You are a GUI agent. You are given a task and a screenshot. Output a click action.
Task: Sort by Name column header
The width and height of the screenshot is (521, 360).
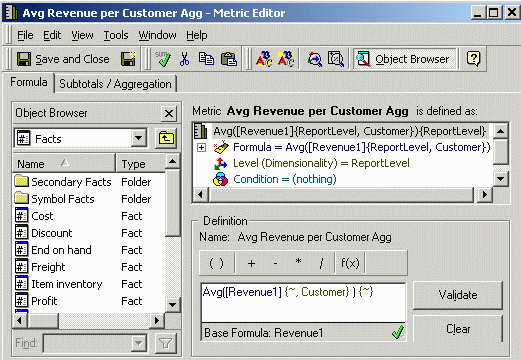[x=64, y=164]
